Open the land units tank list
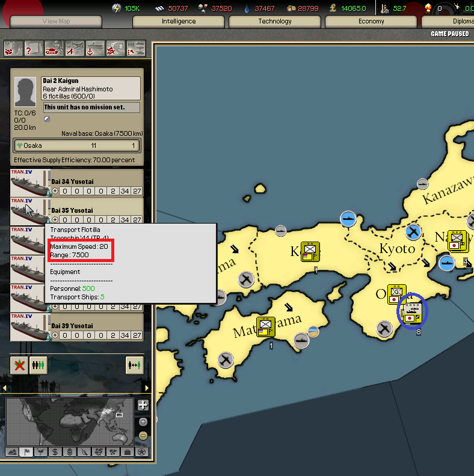474x476 pixels. click(x=54, y=48)
